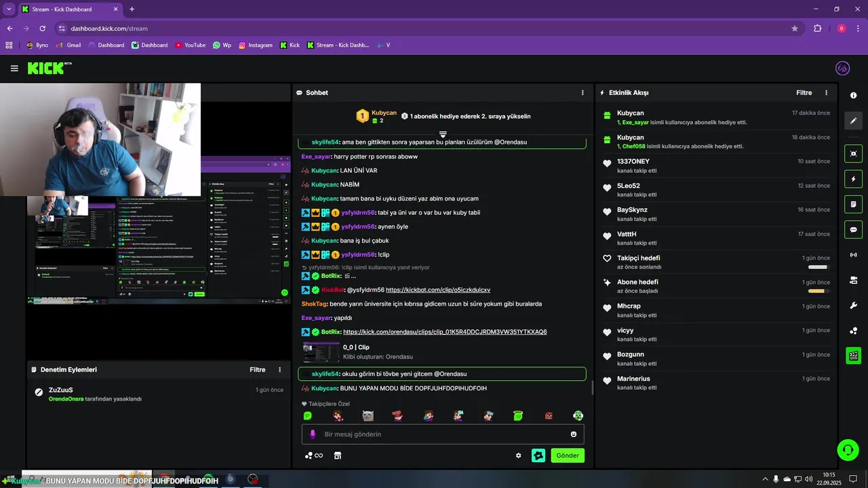Click the message input field
Screen dimensions: 868x488
click(443, 434)
